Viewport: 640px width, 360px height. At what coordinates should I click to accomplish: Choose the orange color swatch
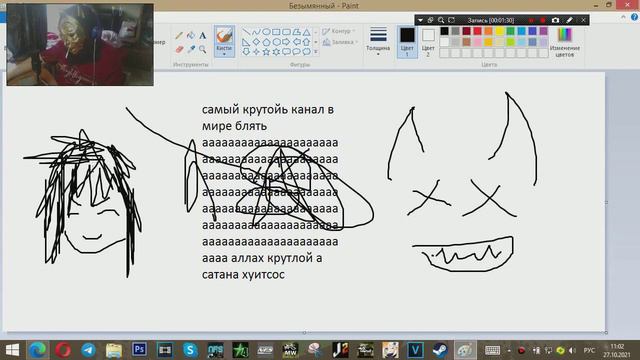tap(489, 31)
